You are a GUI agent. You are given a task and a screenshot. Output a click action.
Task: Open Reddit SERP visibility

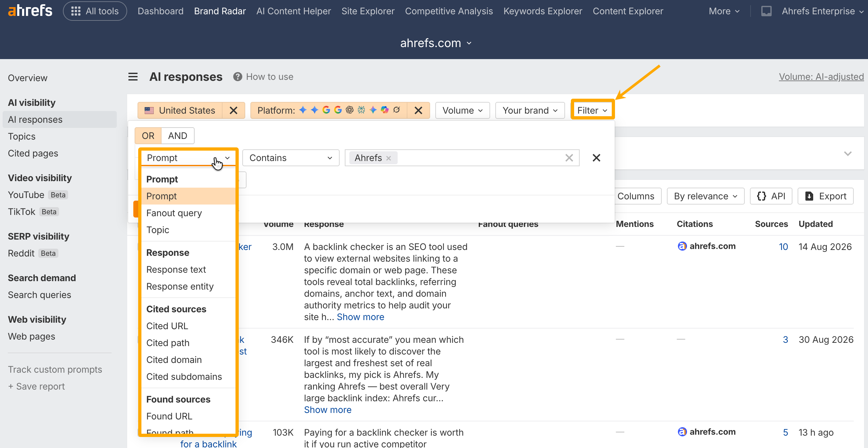[21, 253]
